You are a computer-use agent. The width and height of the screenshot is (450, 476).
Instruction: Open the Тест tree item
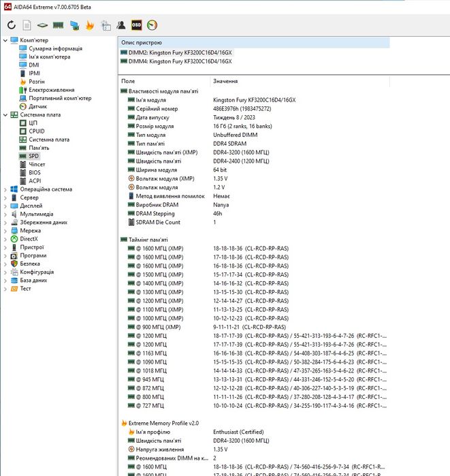point(25,289)
